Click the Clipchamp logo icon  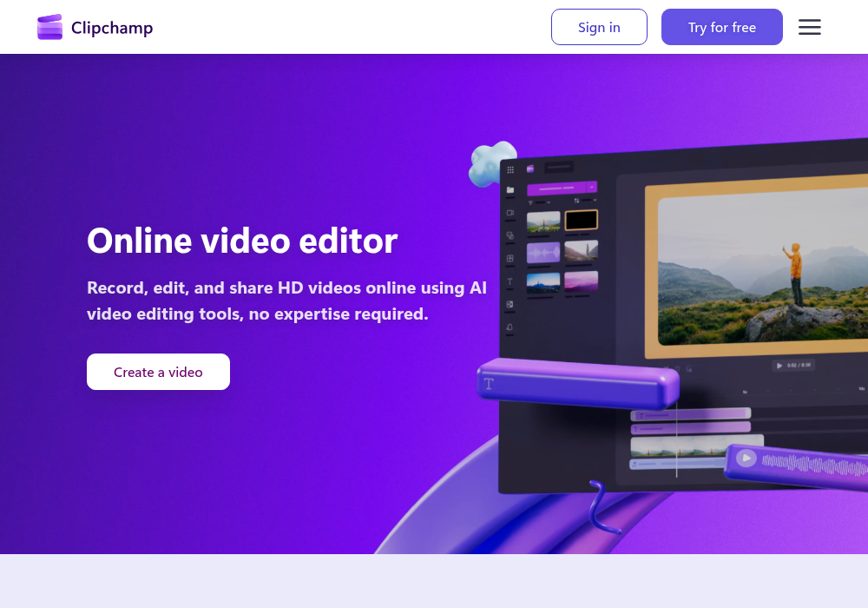pyautogui.click(x=49, y=27)
